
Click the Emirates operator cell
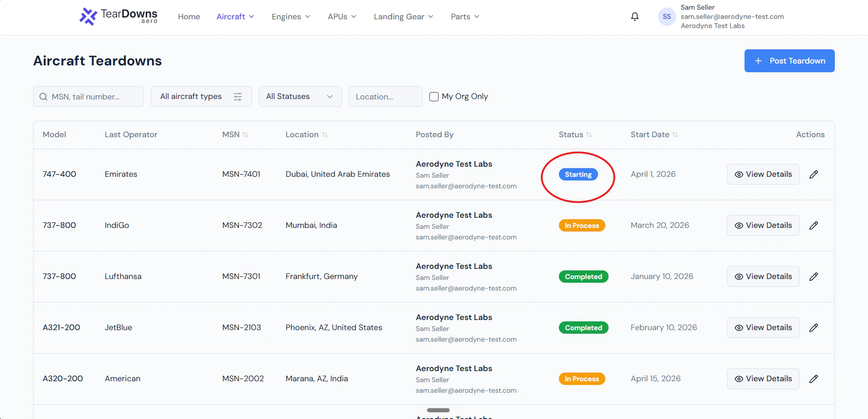[x=121, y=175]
